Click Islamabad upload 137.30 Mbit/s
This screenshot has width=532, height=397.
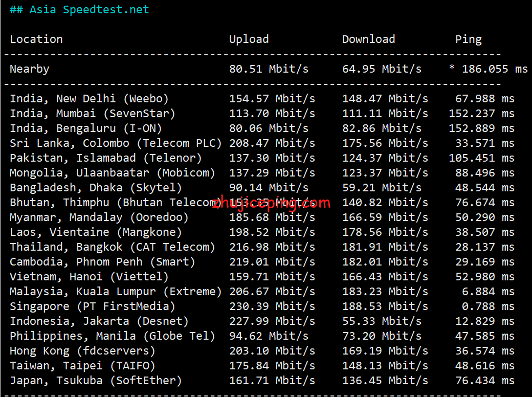click(x=272, y=158)
